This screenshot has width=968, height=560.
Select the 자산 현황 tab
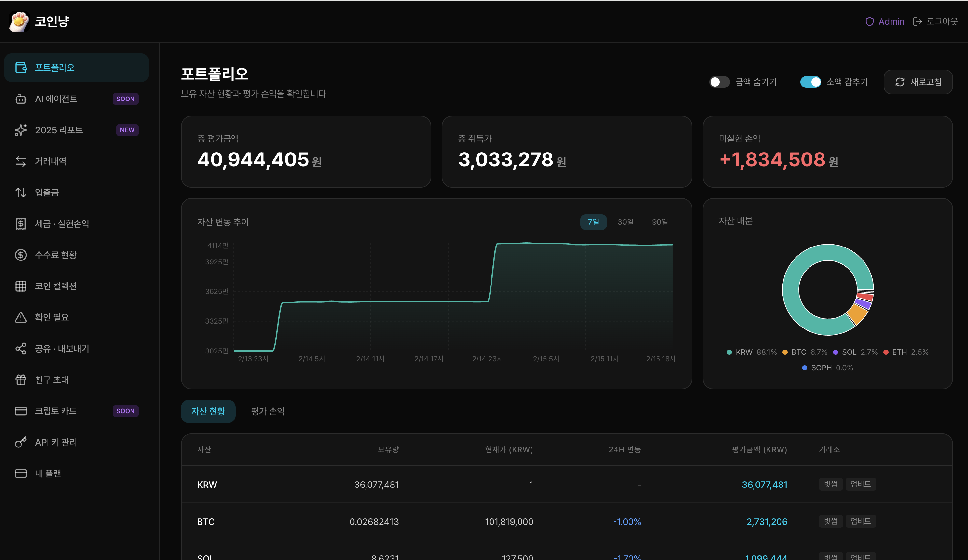click(208, 411)
